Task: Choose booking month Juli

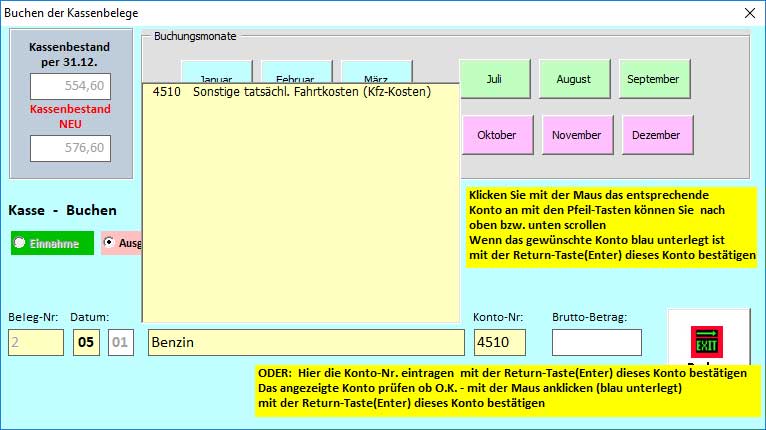Action: [x=494, y=79]
